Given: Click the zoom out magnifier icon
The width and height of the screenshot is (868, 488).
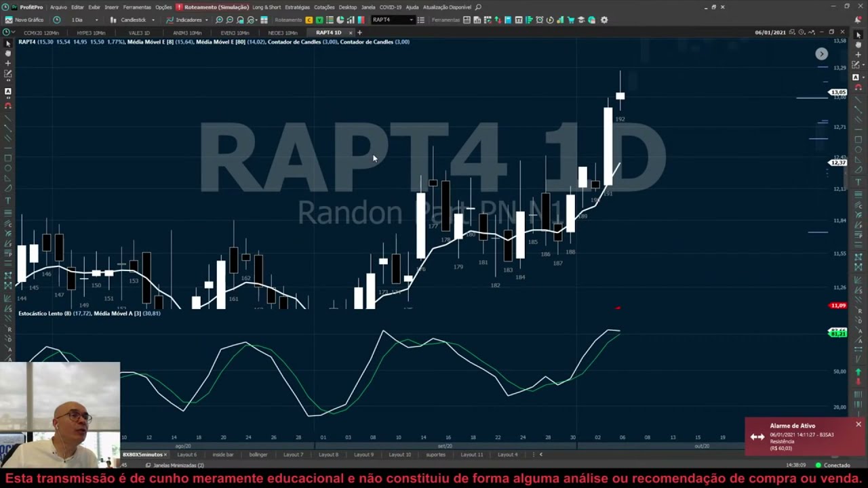Looking at the screenshot, I should coord(230,20).
